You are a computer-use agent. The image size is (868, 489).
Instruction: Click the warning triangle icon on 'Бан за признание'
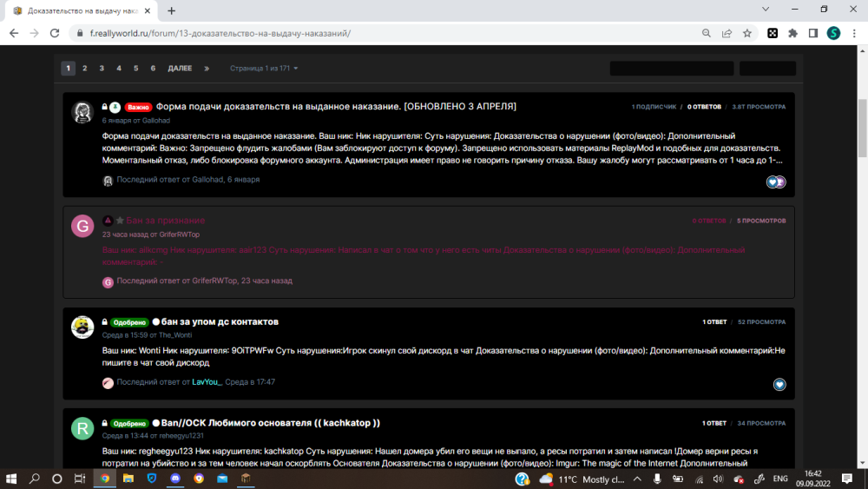point(108,221)
